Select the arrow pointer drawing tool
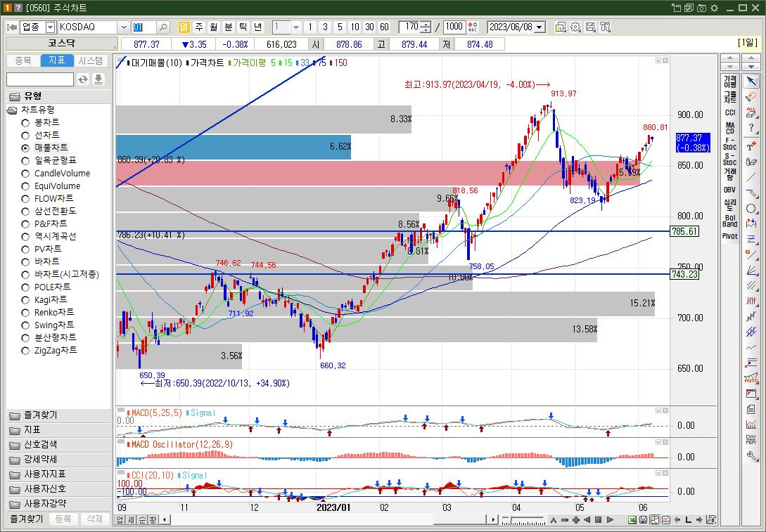 coord(751,81)
